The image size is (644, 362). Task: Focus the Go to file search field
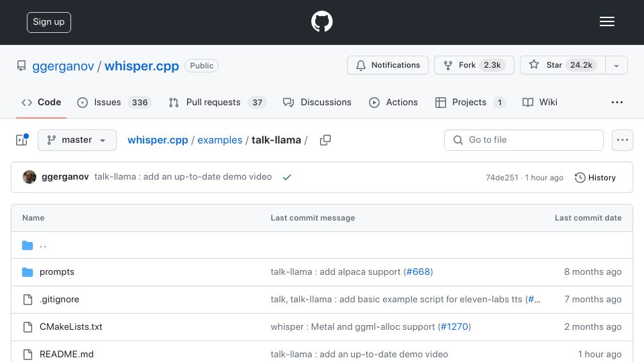pyautogui.click(x=524, y=140)
